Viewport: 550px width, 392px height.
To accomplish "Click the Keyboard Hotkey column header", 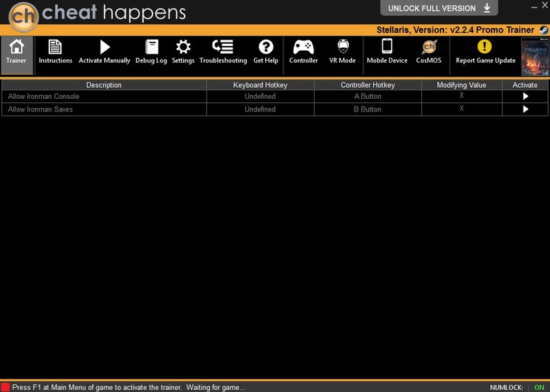I will pos(260,85).
